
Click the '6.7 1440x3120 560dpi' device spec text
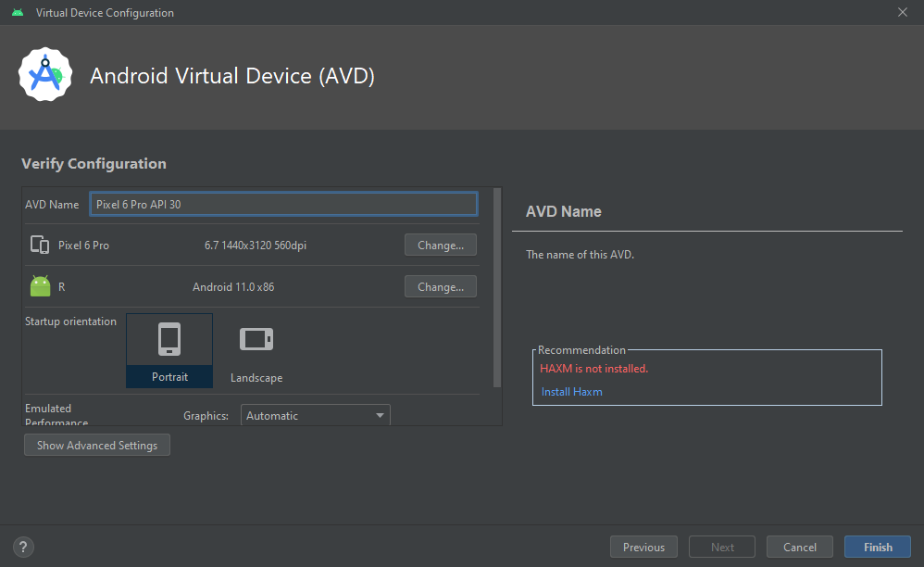[x=256, y=246]
